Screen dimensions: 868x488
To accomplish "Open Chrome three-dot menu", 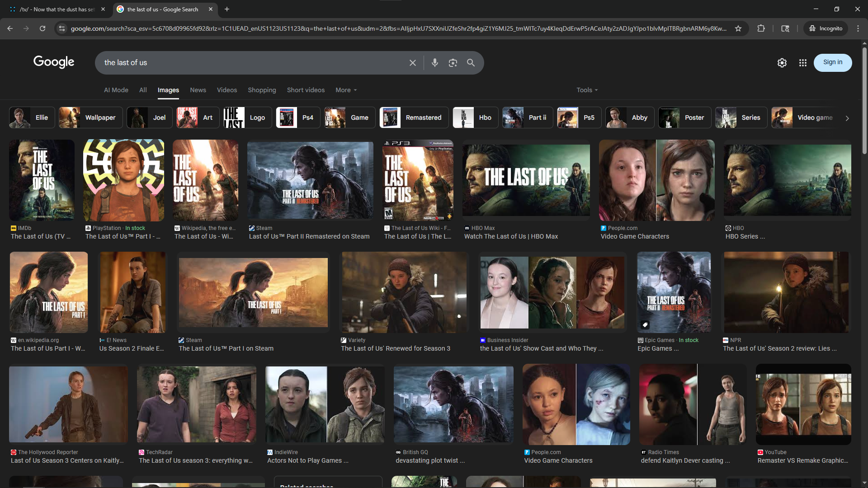I will point(858,28).
